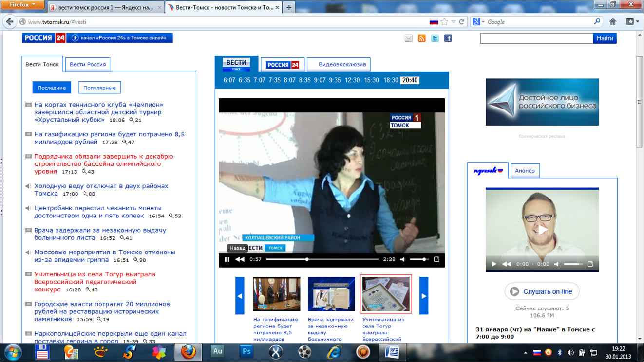The image size is (644, 362).
Task: Open the Twitter icon link
Action: click(x=435, y=38)
